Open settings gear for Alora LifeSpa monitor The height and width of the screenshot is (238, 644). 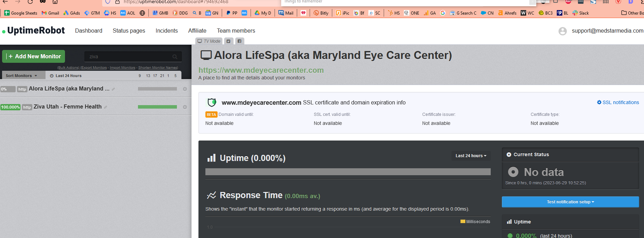pos(185,89)
